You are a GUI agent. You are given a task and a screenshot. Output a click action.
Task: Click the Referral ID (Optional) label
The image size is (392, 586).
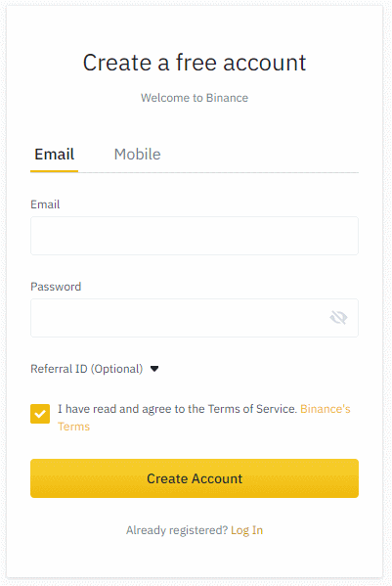pyautogui.click(x=87, y=369)
